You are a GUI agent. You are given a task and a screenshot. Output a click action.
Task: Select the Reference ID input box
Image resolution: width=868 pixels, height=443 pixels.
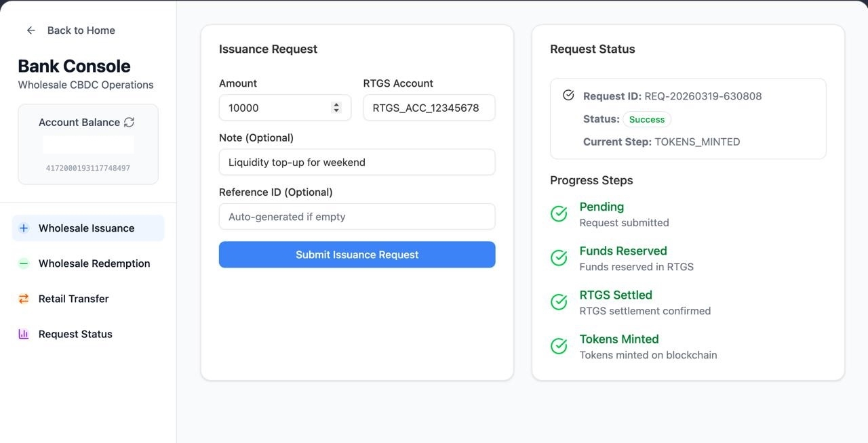[357, 217]
